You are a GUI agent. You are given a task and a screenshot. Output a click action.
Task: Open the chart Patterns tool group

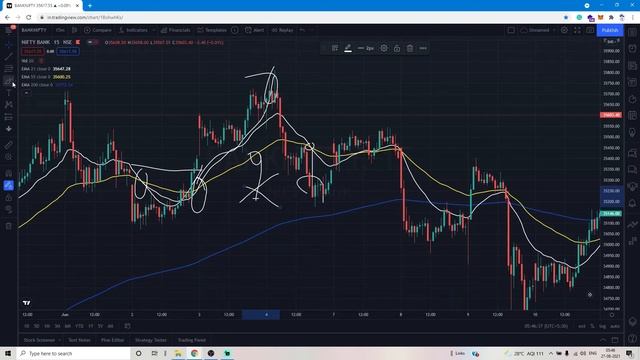[x=9, y=105]
